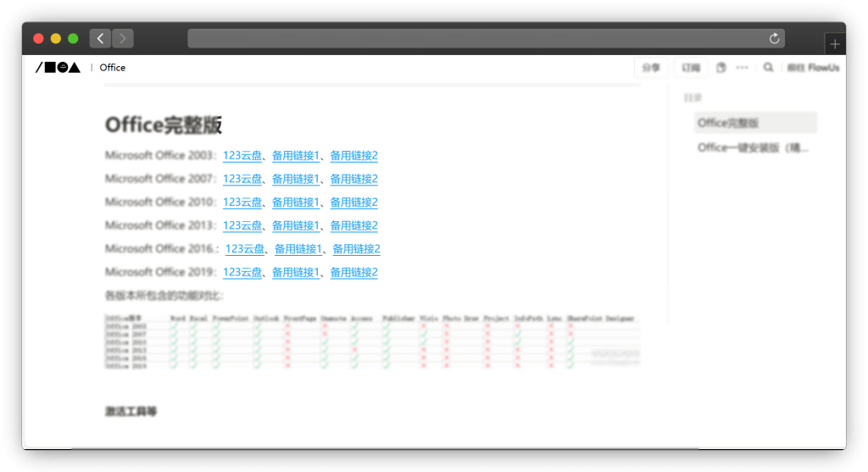Screen dimensions: 868x472
Task: Open the three-dots more options menu
Action: click(743, 68)
